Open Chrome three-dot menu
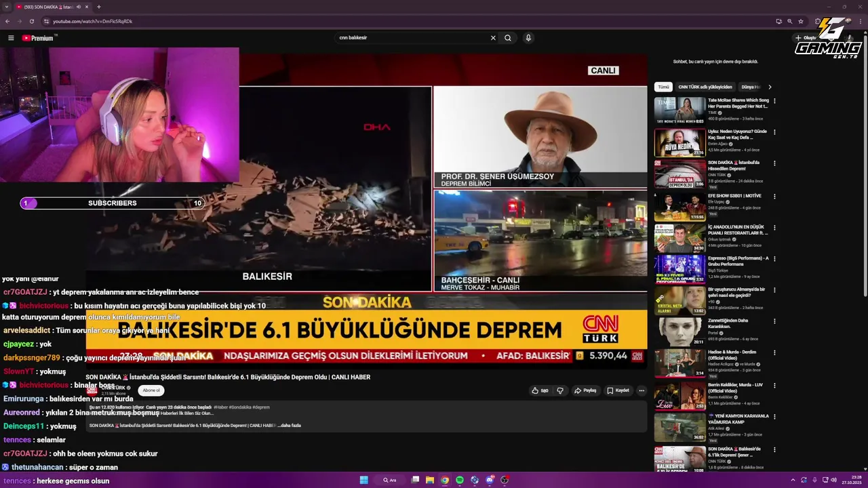 tap(861, 21)
